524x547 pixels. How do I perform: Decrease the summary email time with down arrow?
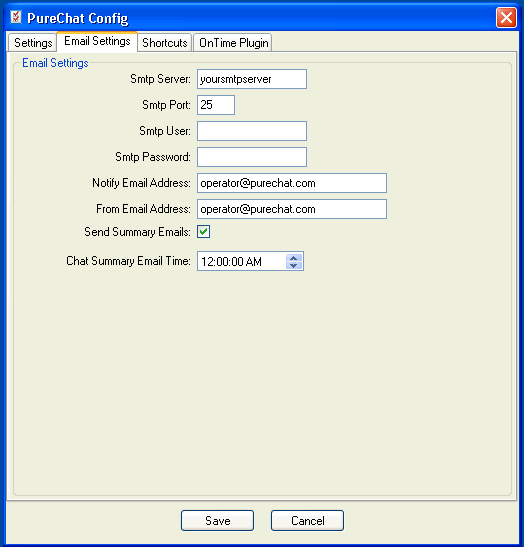293,265
